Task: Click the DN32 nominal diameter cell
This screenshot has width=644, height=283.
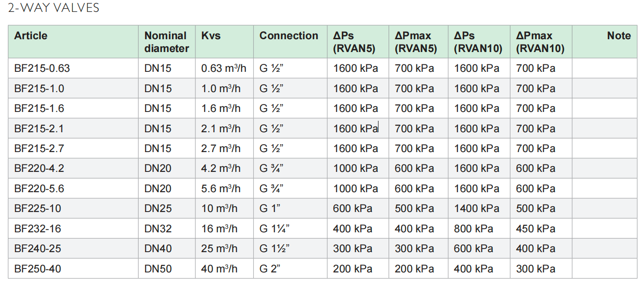Action: [x=158, y=229]
